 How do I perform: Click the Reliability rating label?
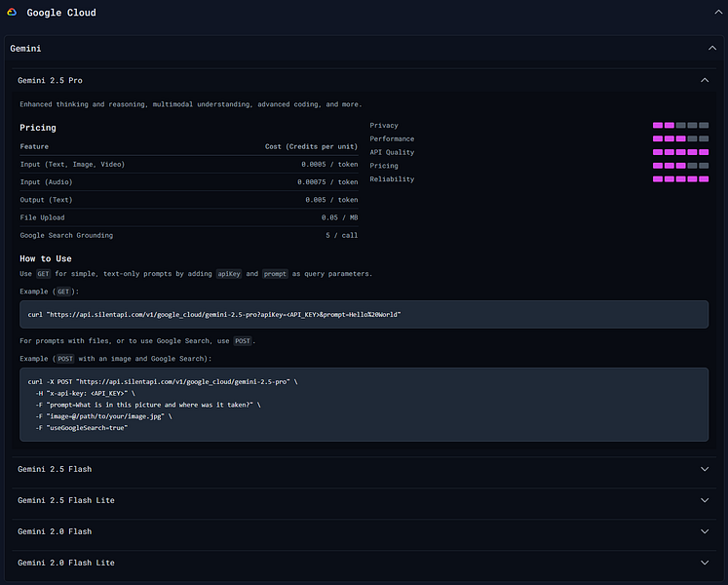coord(392,179)
